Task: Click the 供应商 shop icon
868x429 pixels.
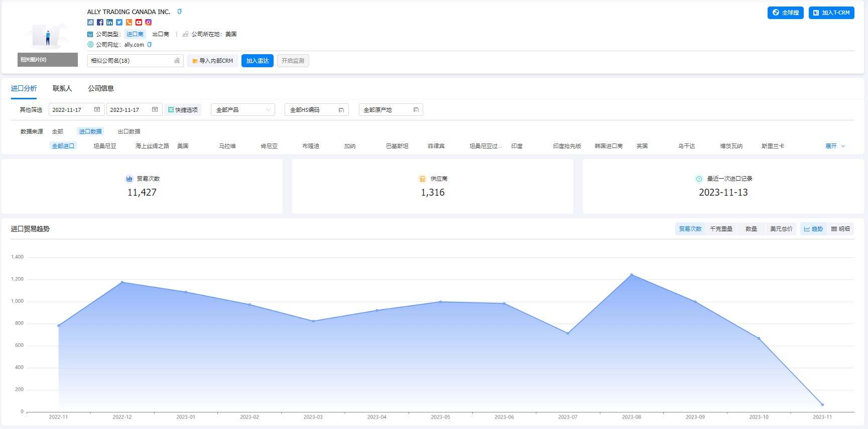Action: (x=422, y=179)
